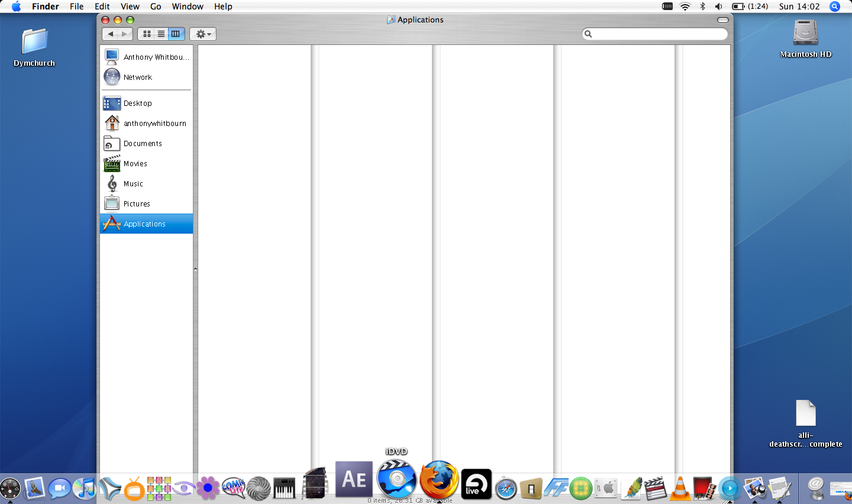Select Anthony Whitbou... computer in sidebar
Screen dimensions: 852x504
pos(147,57)
